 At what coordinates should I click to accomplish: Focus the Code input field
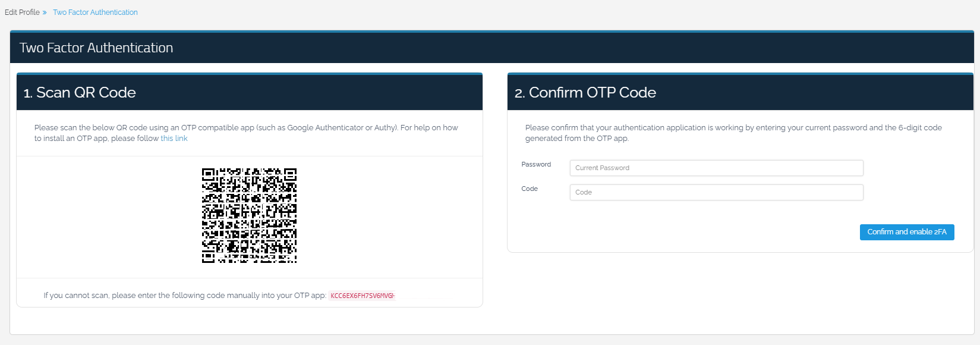point(716,193)
